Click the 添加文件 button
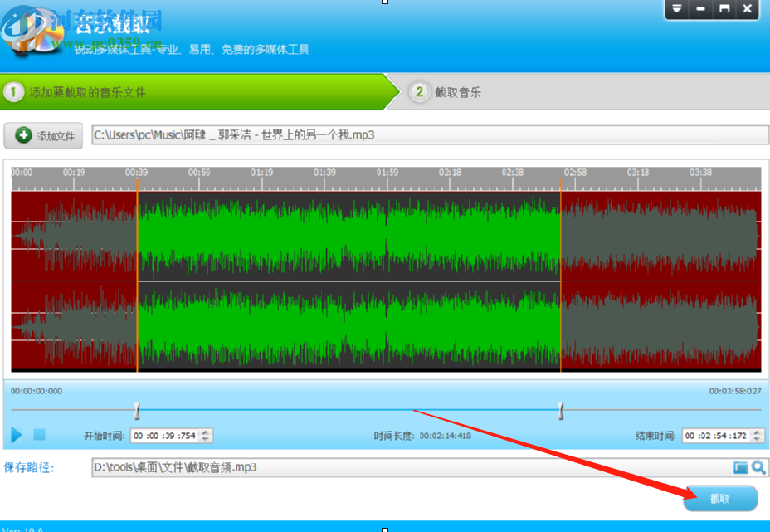This screenshot has height=532, width=770. [x=42, y=135]
